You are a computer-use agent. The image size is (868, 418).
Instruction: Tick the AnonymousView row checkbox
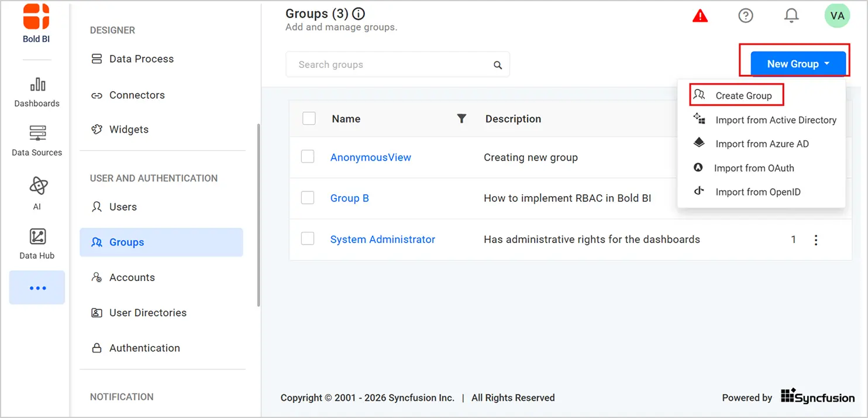coord(308,157)
